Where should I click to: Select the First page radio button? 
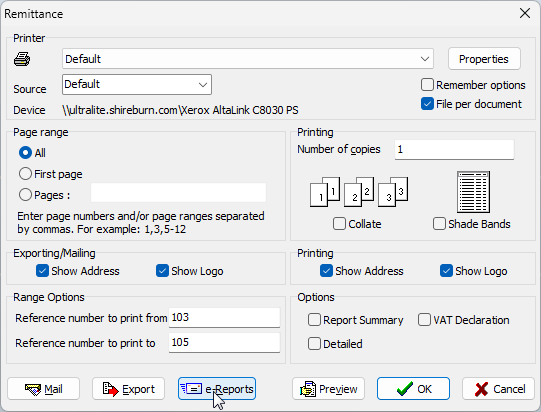tap(25, 174)
